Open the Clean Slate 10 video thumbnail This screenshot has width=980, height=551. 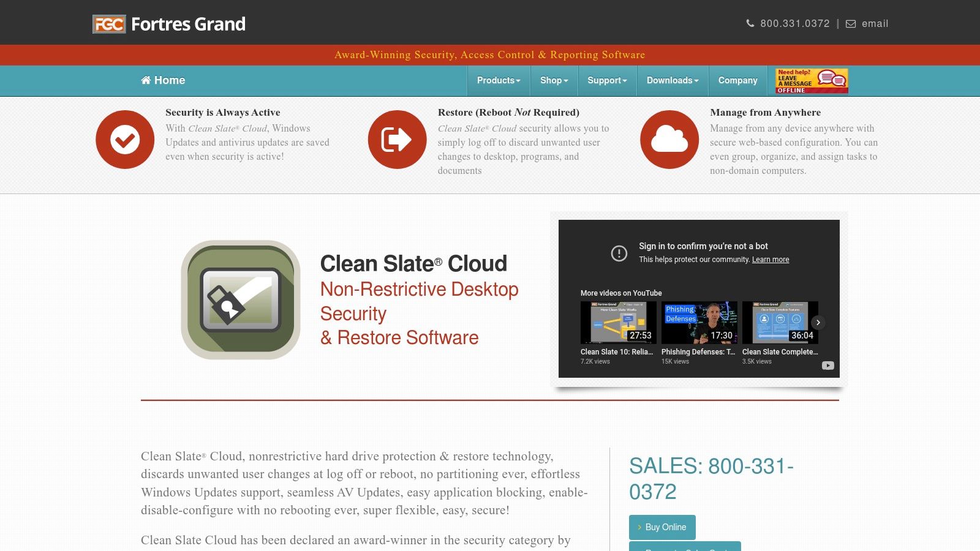click(619, 322)
